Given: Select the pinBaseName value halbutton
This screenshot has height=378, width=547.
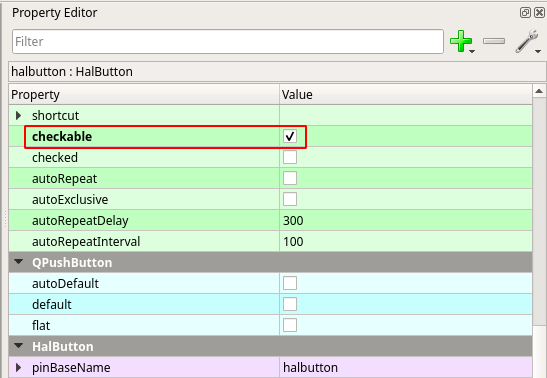Looking at the screenshot, I should click(310, 367).
